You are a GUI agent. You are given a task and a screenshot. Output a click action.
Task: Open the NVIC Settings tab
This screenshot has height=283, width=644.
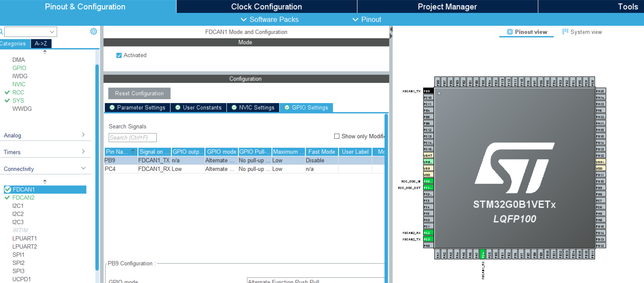click(x=253, y=108)
